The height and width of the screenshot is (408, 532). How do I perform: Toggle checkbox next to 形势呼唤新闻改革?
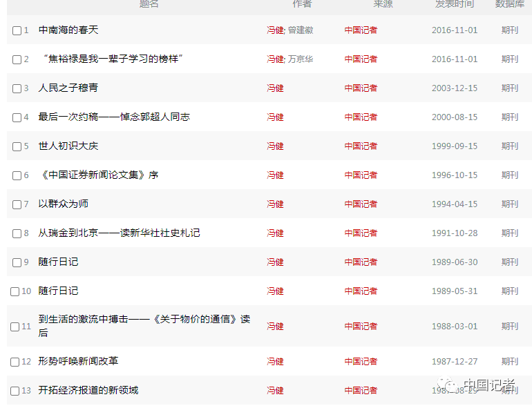(x=15, y=362)
